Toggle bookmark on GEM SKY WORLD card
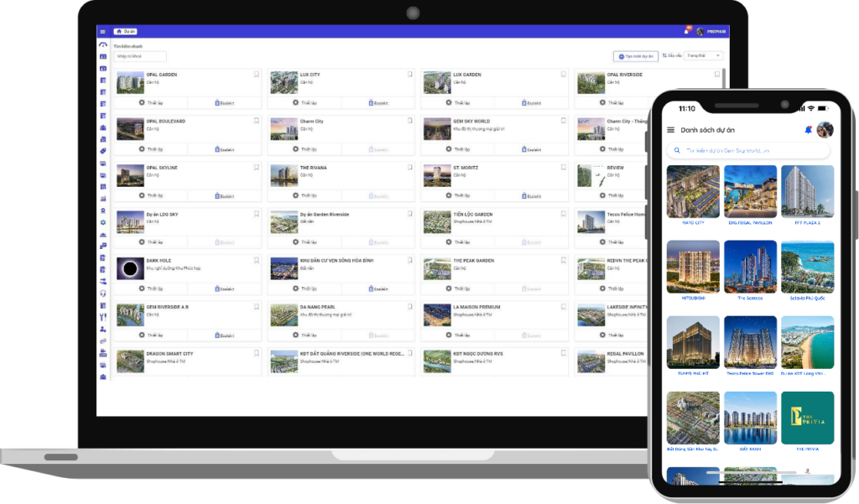The image size is (859, 504). 564,121
